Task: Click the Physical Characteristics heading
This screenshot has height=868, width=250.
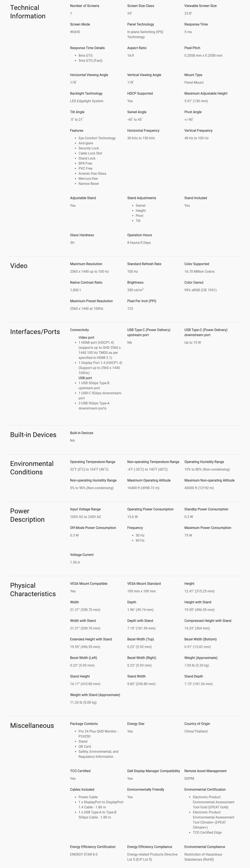Action: tap(33, 590)
